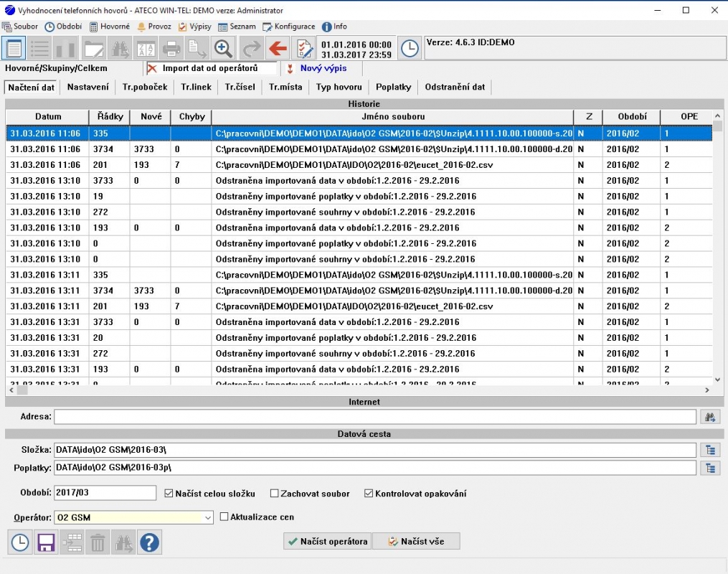Select the Načtení dat tab
This screenshot has height=574, width=728.
[x=31, y=88]
